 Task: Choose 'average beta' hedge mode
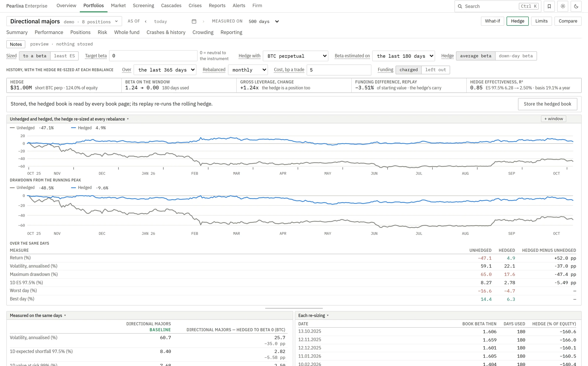coord(476,56)
